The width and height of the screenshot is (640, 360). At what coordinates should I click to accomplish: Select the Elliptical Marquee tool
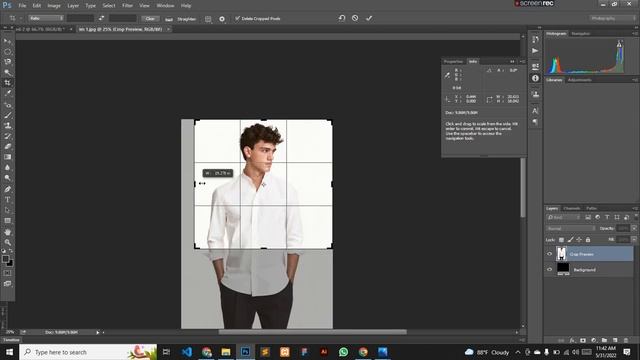[7, 52]
